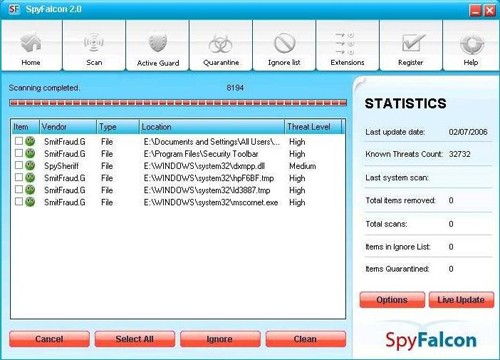
Task: Click green face icon for Documents and Settings row
Action: [30, 141]
